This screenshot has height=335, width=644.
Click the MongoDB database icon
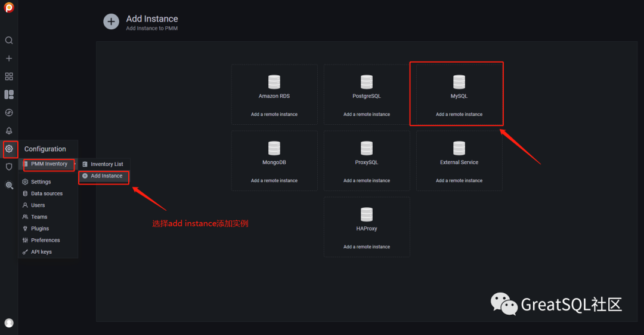tap(274, 148)
